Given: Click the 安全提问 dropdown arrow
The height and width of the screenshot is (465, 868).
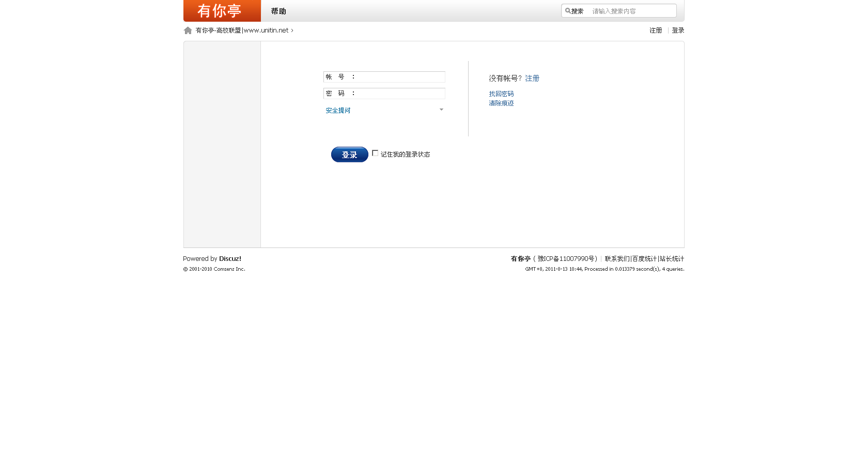Looking at the screenshot, I should pos(441,110).
